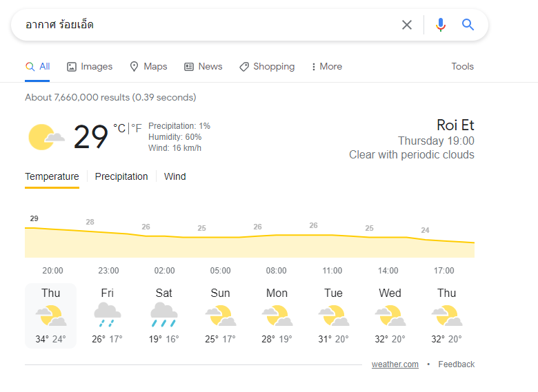Open the Images results tab

pyautogui.click(x=90, y=66)
